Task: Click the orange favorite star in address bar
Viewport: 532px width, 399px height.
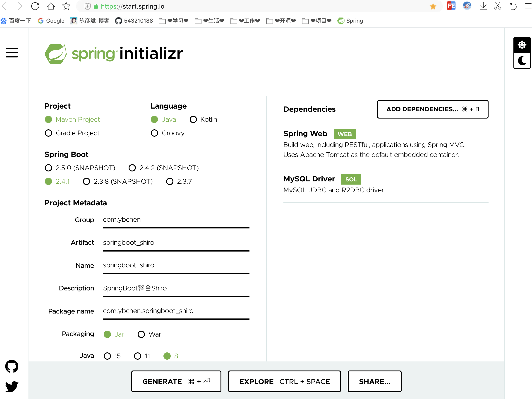Action: pos(433,7)
